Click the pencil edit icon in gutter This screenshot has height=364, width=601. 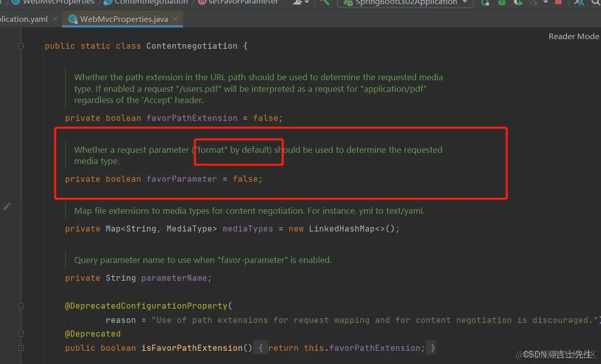coord(7,207)
